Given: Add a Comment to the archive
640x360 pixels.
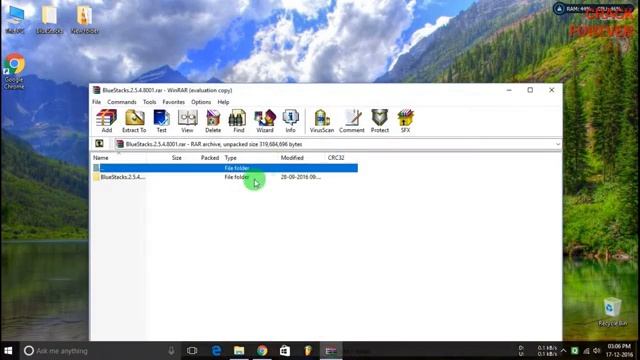Looking at the screenshot, I should tap(352, 121).
